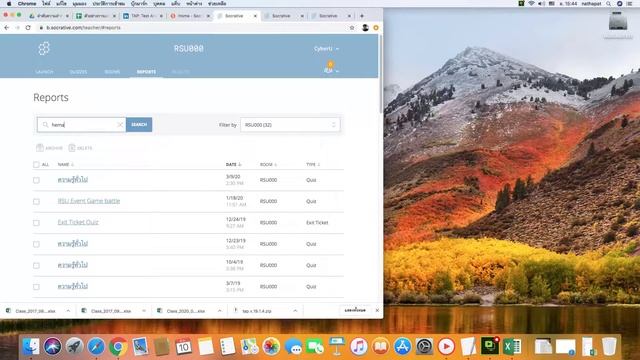Tick the ALL select checkbox
Viewport: 640px width, 360px height.
(36, 164)
